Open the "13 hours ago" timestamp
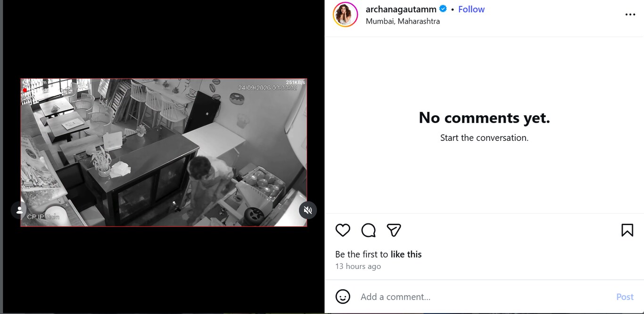Viewport: 644px width, 314px height. tap(358, 266)
